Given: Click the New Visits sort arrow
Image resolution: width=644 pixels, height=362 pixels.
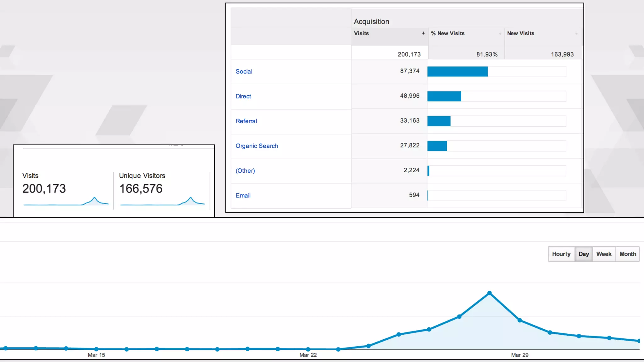Looking at the screenshot, I should (576, 33).
